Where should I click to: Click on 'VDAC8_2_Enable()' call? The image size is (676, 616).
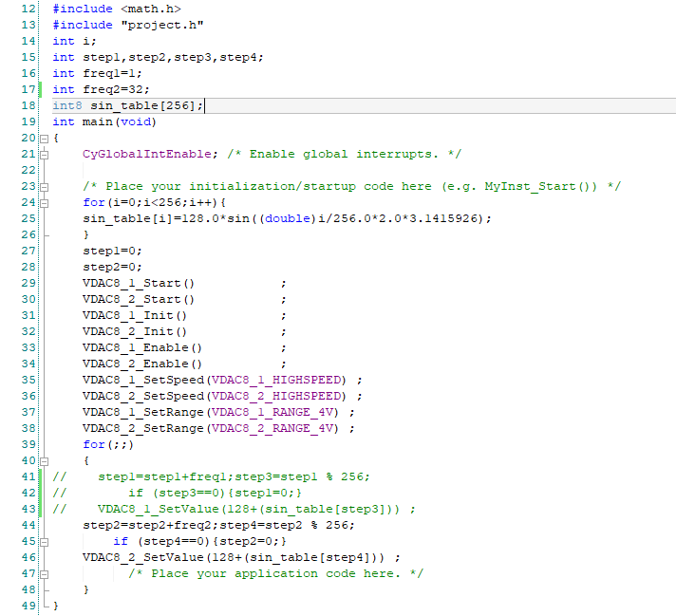click(x=142, y=364)
